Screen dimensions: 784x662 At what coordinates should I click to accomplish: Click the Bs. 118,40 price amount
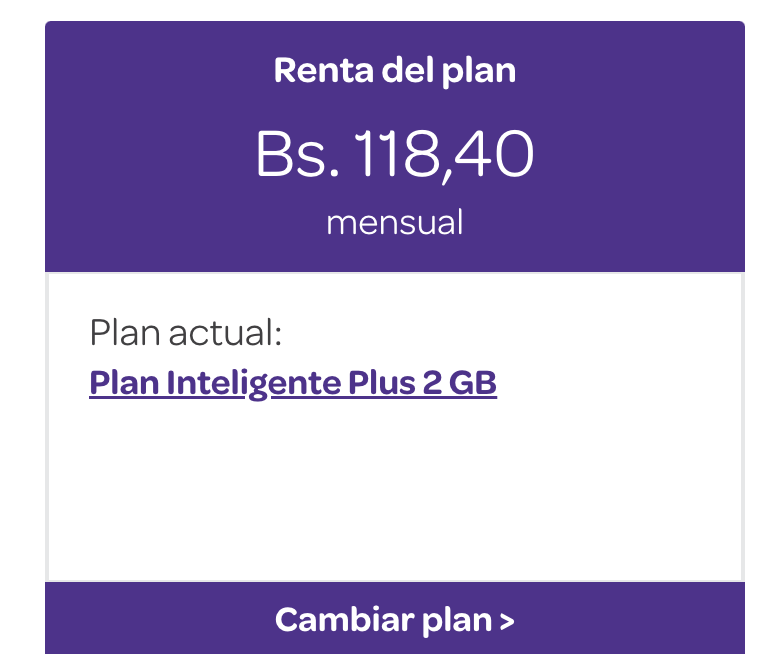tap(394, 156)
